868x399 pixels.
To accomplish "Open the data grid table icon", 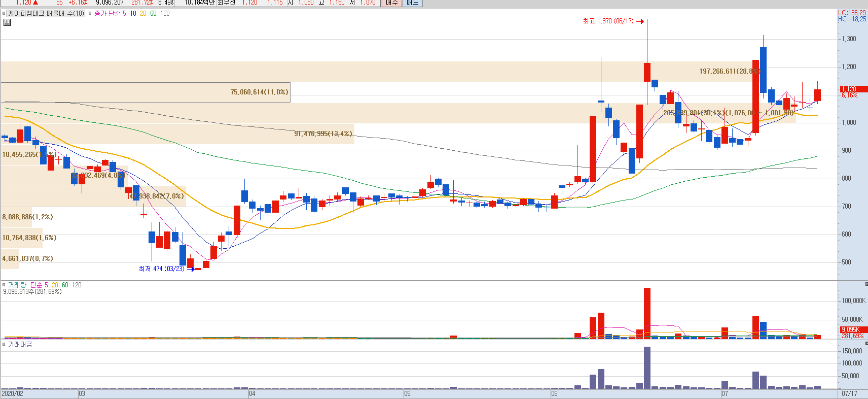I will point(7,22).
